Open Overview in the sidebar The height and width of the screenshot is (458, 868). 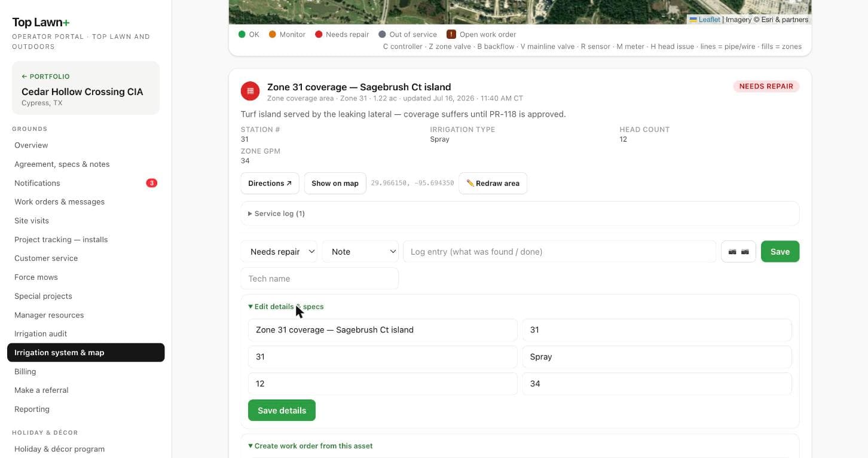[x=86, y=145]
